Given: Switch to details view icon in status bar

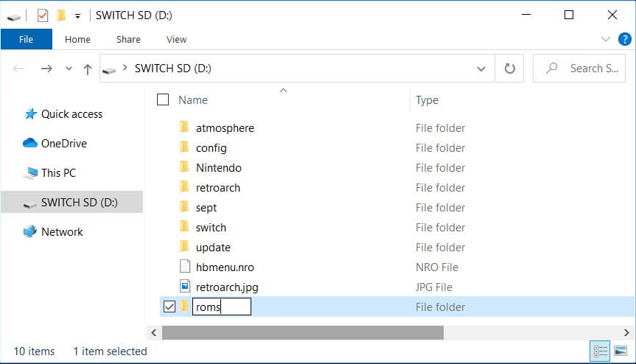Looking at the screenshot, I should point(600,351).
